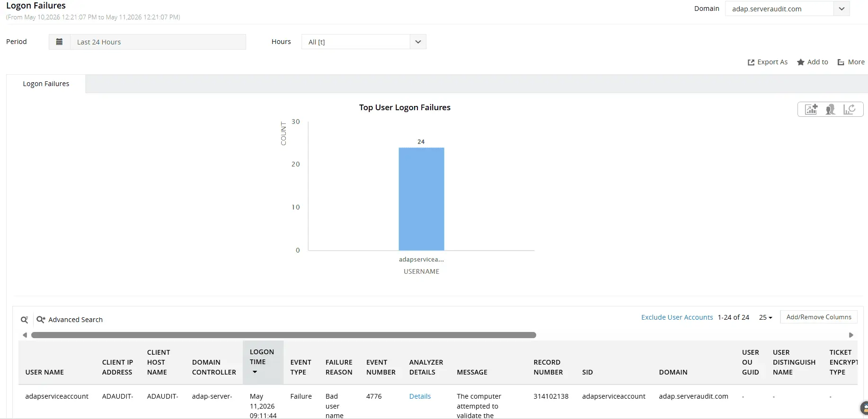868x419 pixels.
Task: Sort by DOMAIN column header
Action: tap(673, 372)
